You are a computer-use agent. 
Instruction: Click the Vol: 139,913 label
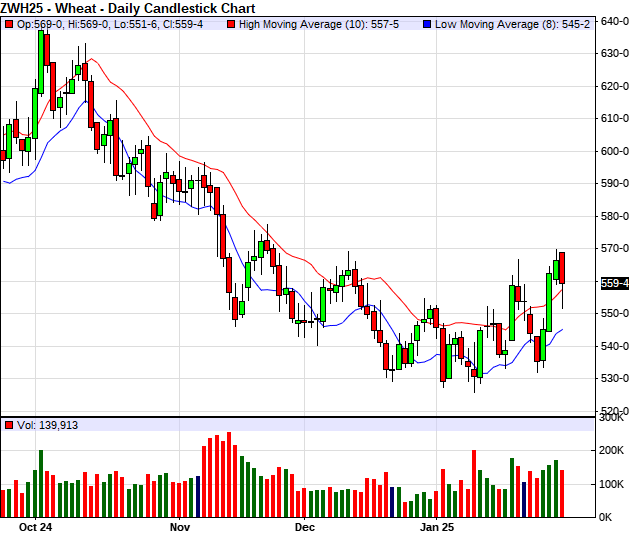click(x=48, y=425)
